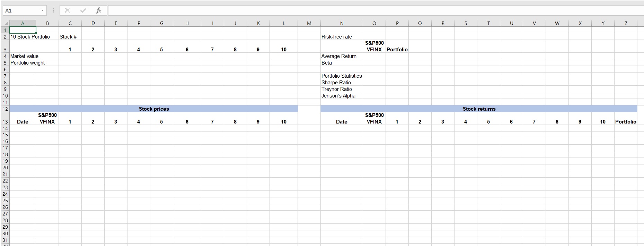The image size is (644, 246).
Task: Click the Enter checkmark formula bar icon
Action: pyautogui.click(x=83, y=10)
